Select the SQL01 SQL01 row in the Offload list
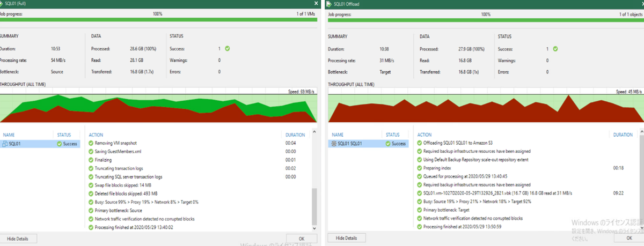The height and width of the screenshot is (246, 644). [x=368, y=144]
